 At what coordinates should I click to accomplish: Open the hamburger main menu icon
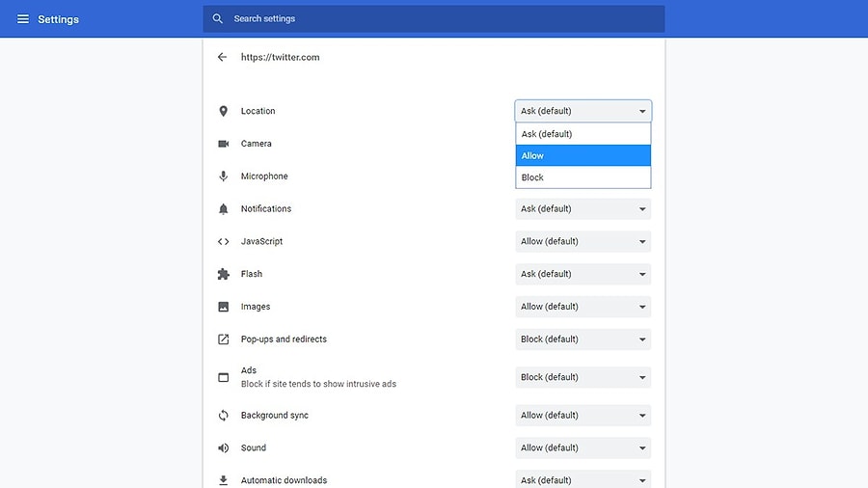point(23,19)
